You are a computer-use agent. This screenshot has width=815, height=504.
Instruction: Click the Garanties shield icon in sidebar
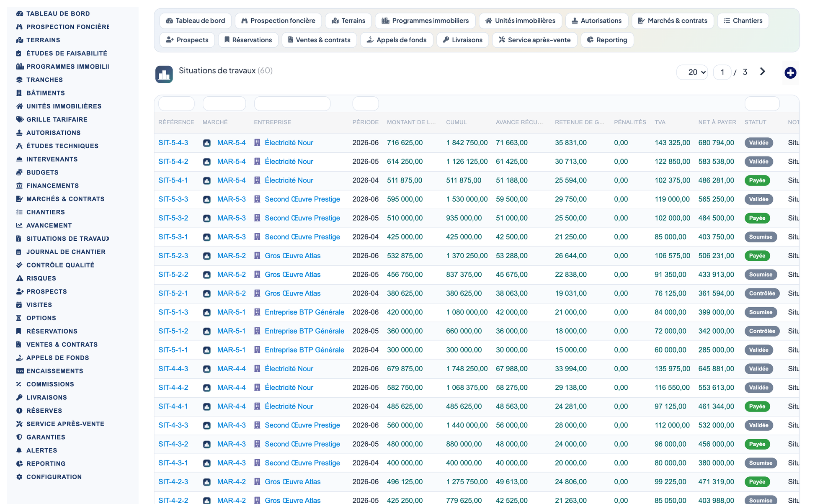tap(19, 437)
